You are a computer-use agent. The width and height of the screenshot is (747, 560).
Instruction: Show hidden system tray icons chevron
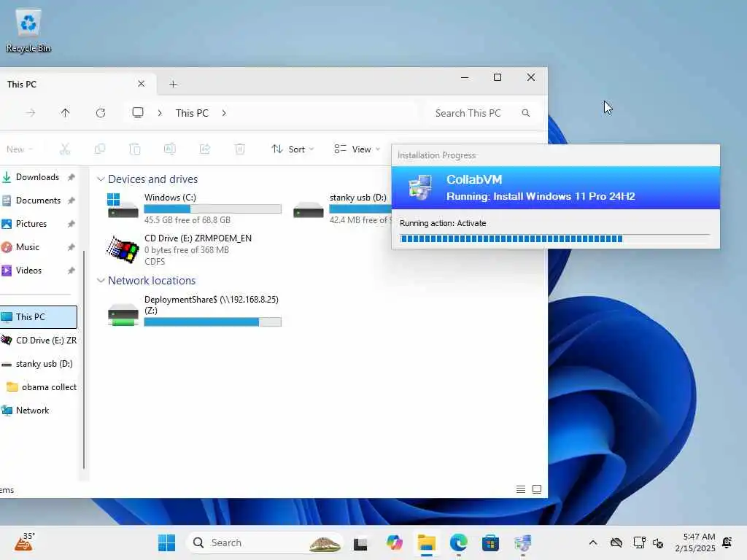[x=593, y=542]
